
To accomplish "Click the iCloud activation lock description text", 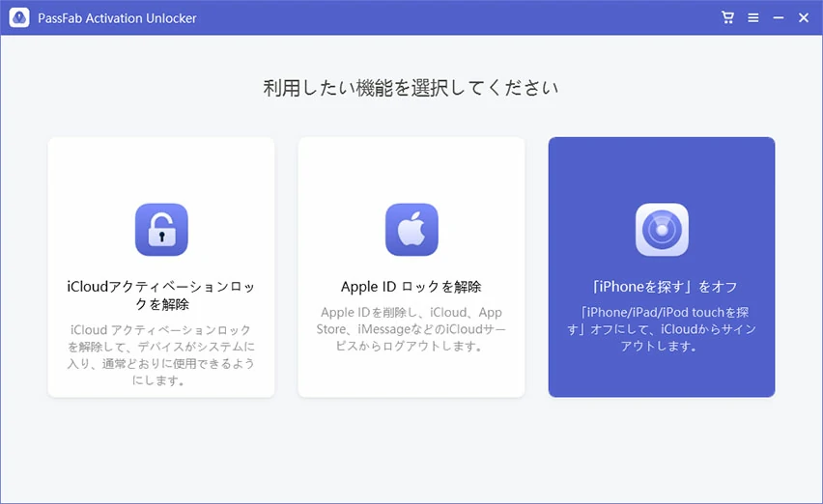I will 161,355.
